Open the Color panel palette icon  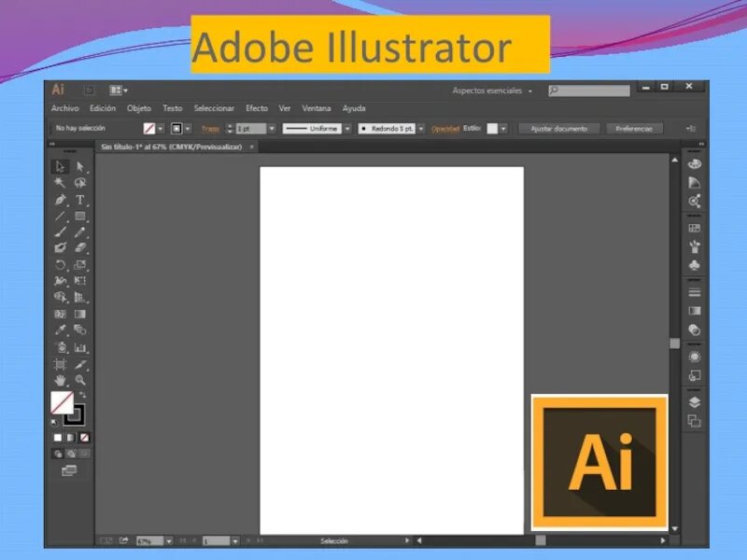(x=695, y=164)
